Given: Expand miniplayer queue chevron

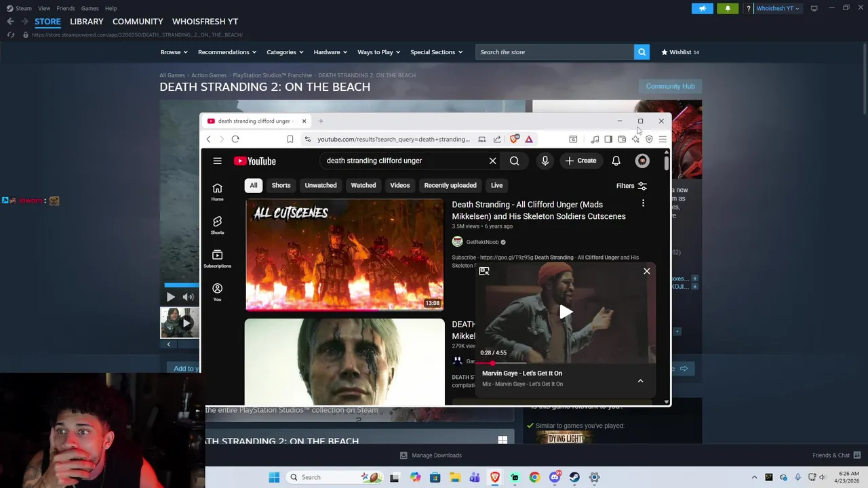Looking at the screenshot, I should click(640, 381).
